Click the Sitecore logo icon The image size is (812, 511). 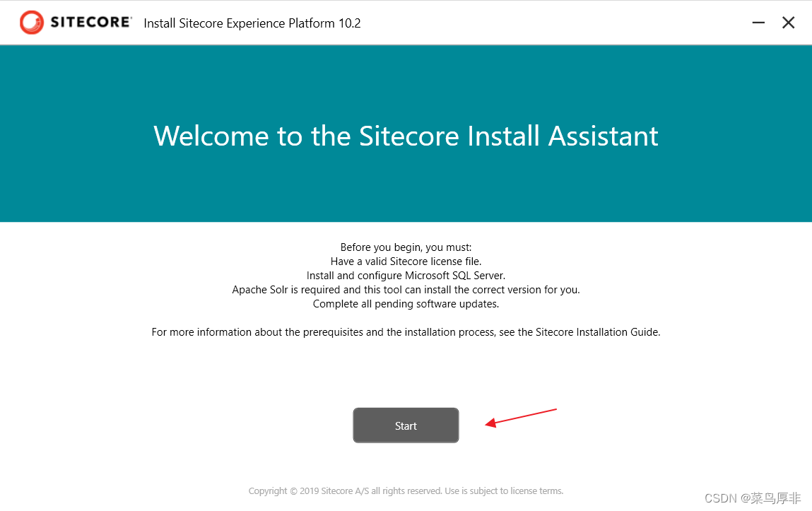(32, 22)
